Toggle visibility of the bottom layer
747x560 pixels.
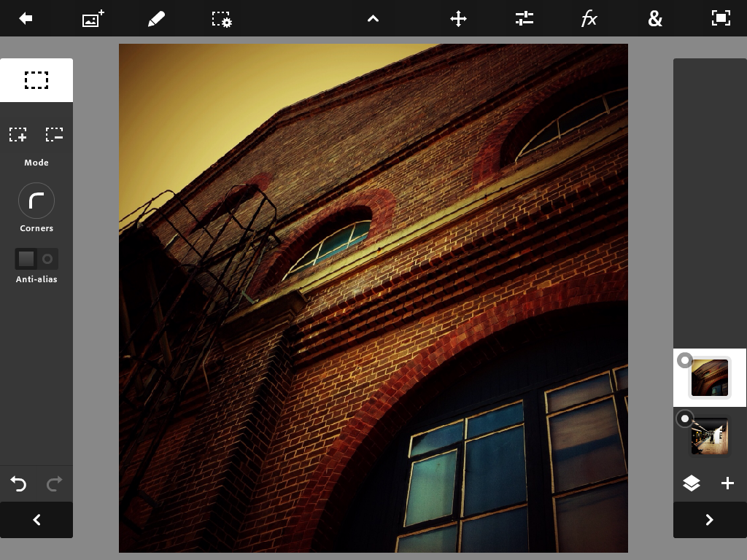click(x=684, y=419)
